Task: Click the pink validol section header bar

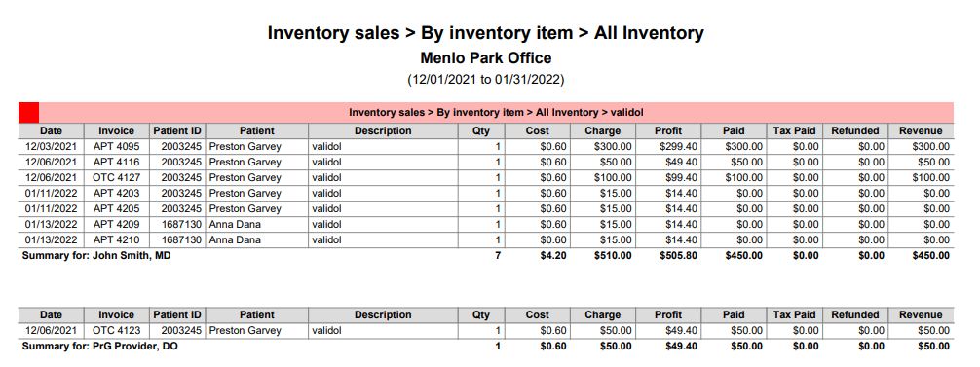Action: (x=496, y=112)
